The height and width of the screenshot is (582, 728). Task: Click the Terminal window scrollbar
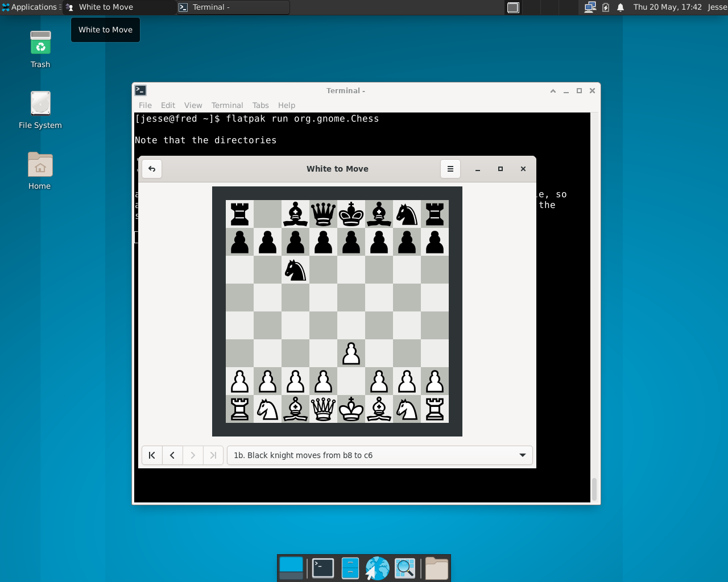pos(594,489)
